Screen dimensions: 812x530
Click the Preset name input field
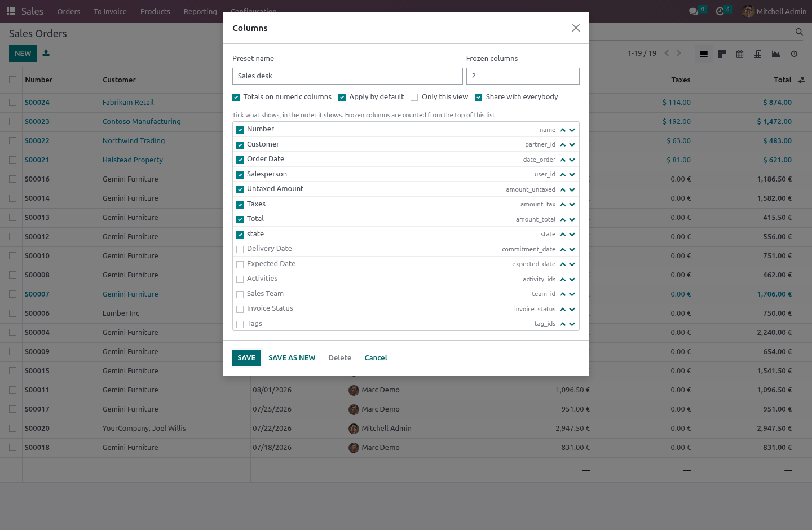pos(347,76)
